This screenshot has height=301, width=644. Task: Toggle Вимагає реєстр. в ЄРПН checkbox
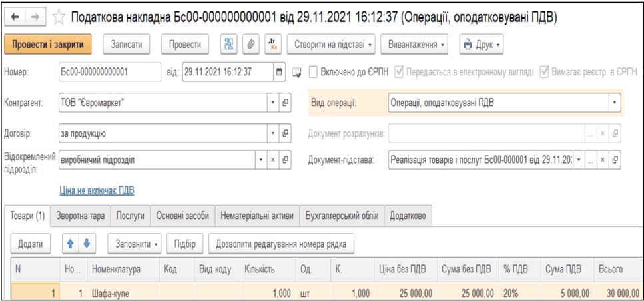545,72
